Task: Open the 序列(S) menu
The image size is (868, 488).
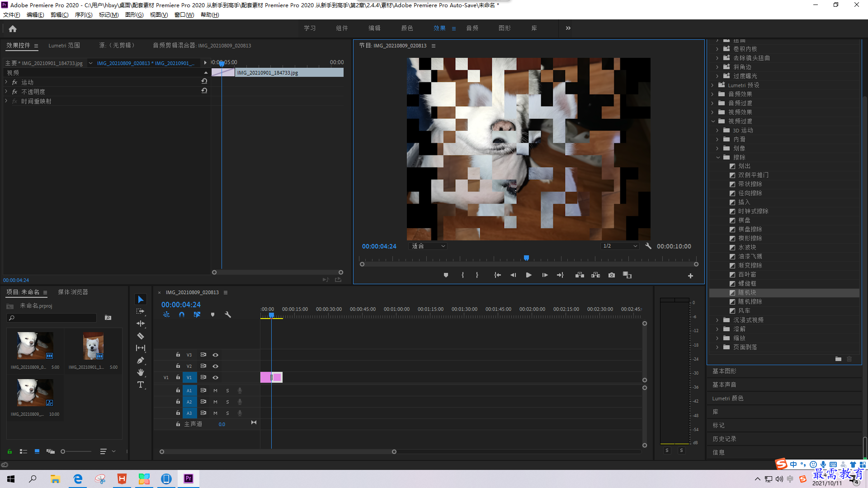Action: [x=83, y=15]
